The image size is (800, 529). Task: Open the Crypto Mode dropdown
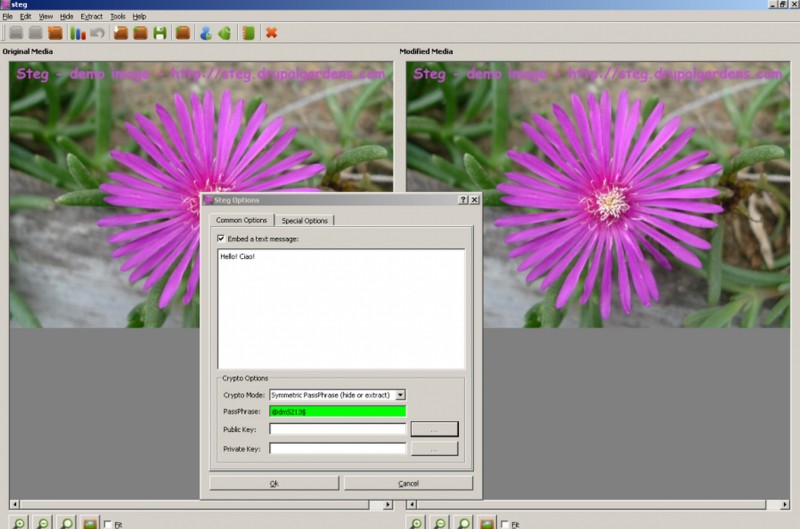400,395
